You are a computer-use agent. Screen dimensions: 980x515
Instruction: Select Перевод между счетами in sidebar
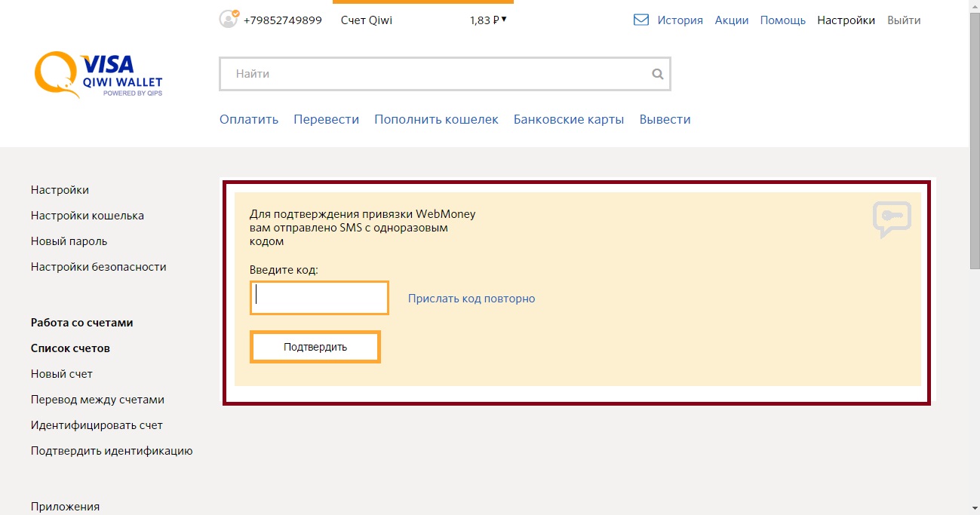click(98, 400)
